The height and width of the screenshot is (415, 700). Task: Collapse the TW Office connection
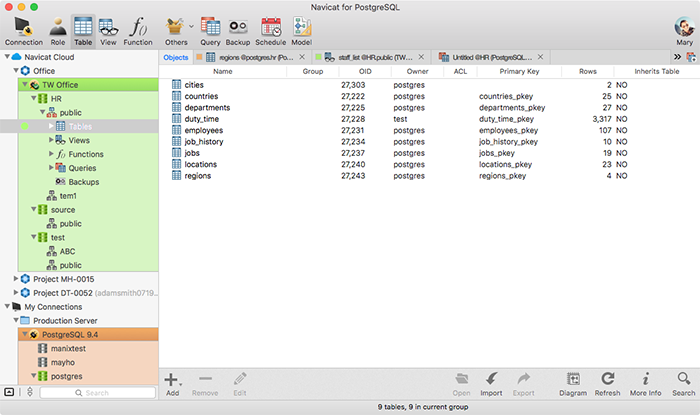(25, 84)
